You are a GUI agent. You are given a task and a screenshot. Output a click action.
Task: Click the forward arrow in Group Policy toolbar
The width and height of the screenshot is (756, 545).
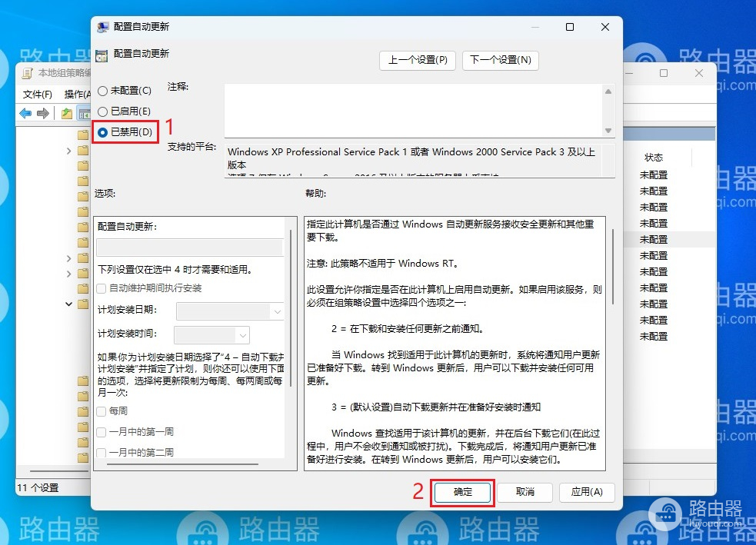point(43,114)
